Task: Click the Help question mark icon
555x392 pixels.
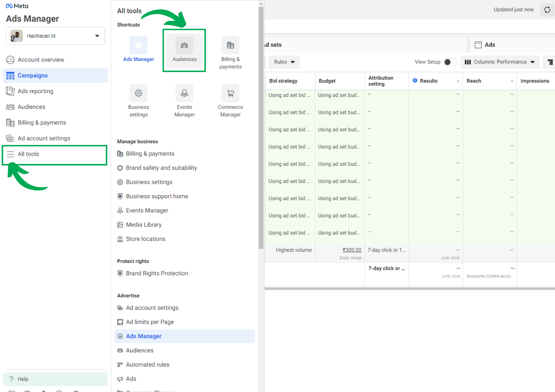Action: 11,379
